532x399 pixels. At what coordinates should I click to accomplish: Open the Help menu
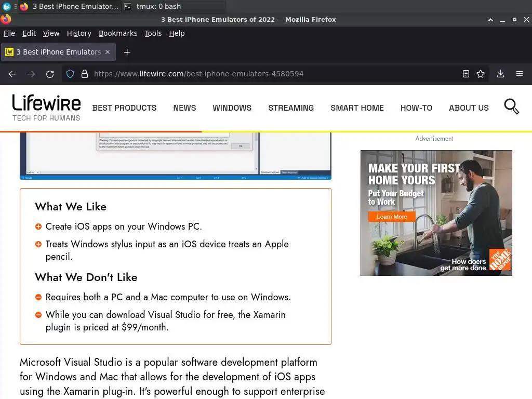click(177, 33)
